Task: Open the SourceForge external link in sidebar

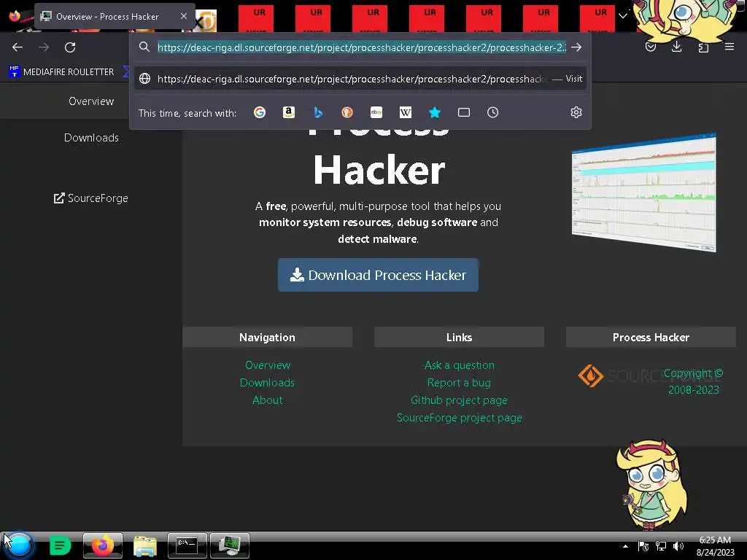Action: click(x=91, y=198)
